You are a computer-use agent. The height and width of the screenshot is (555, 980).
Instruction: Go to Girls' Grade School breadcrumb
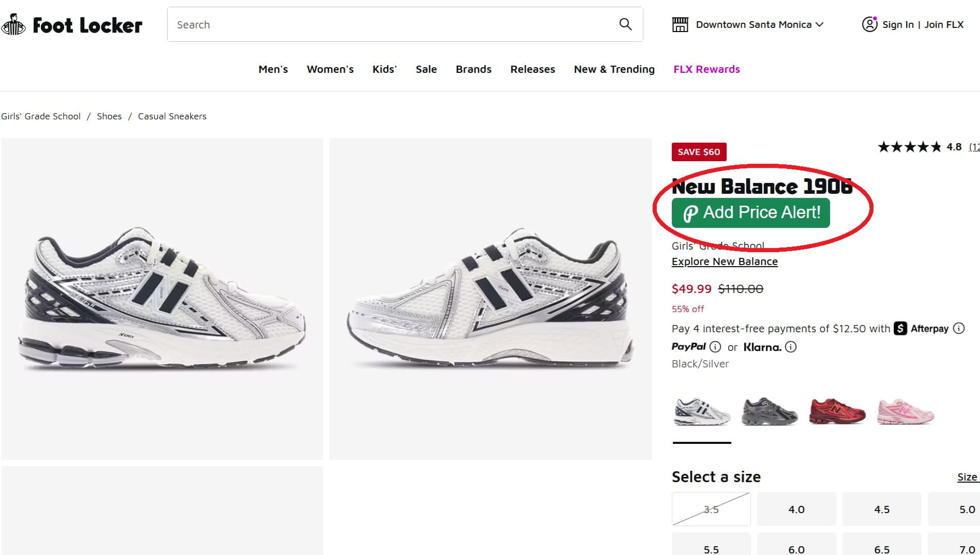41,116
